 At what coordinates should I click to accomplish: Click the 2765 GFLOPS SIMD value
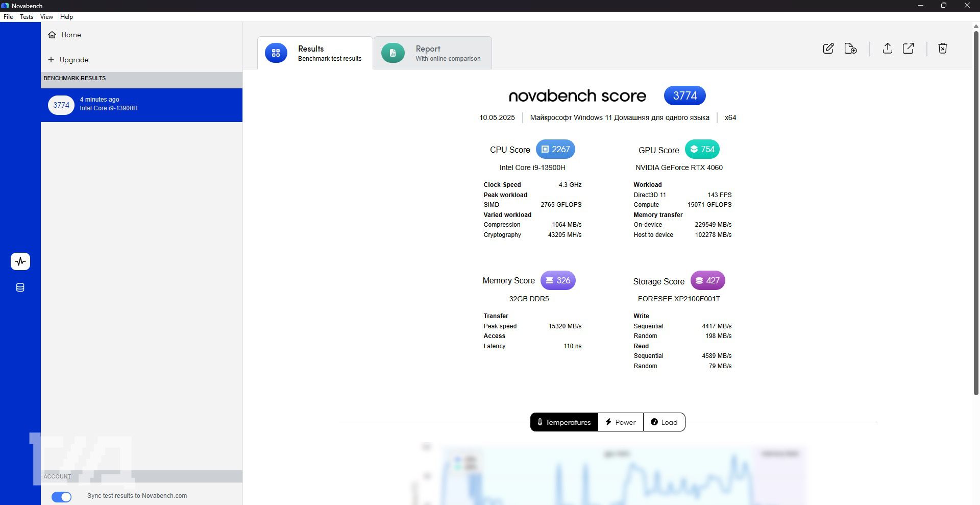coord(561,205)
